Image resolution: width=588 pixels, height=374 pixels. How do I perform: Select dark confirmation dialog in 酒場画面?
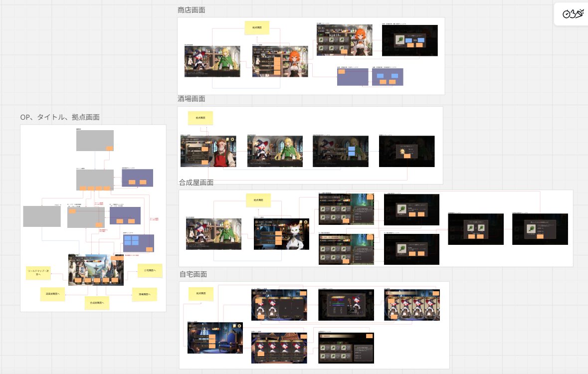[x=407, y=152]
